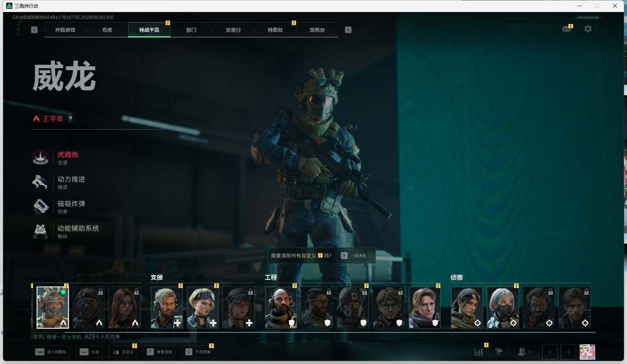This screenshot has width=627, height=364.
Task: Select the locked hooded masked engineer operator
Action: pos(353,307)
